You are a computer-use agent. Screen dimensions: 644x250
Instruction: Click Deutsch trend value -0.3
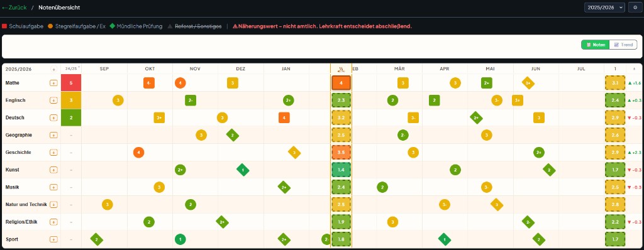click(x=635, y=118)
